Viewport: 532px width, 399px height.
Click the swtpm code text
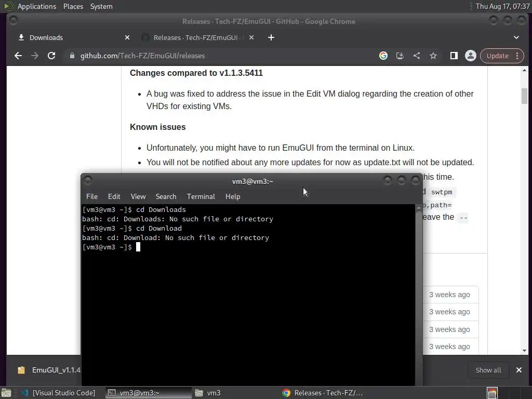point(442,192)
